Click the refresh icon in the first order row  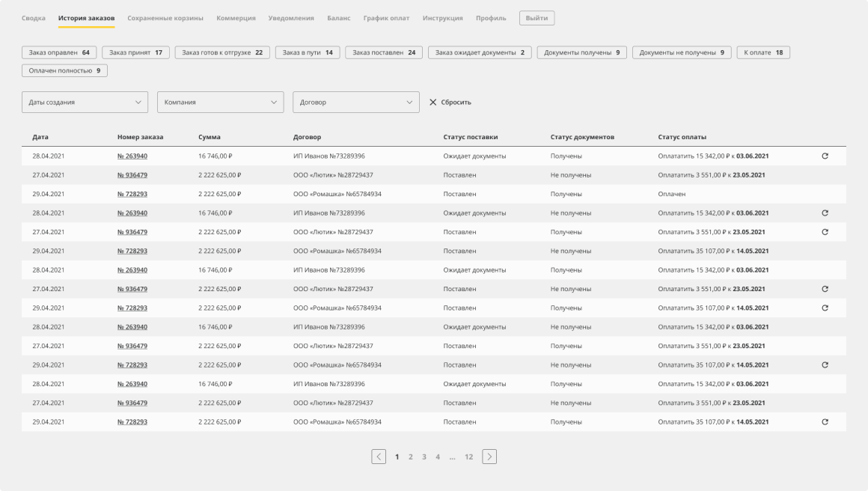coord(825,156)
